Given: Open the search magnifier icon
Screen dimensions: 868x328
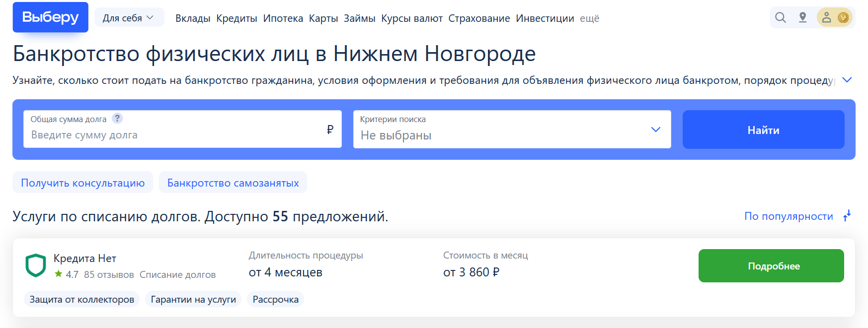Looking at the screenshot, I should (x=781, y=18).
